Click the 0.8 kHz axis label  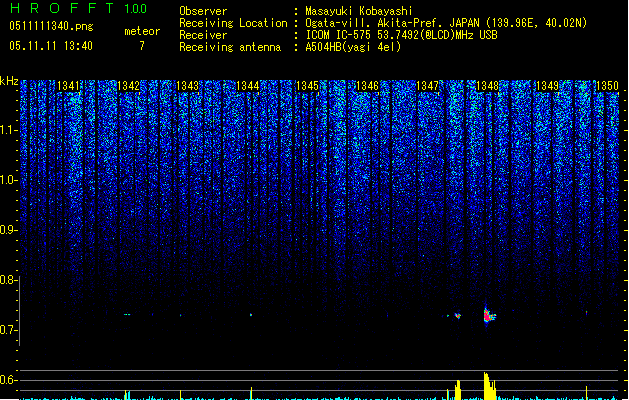9,280
